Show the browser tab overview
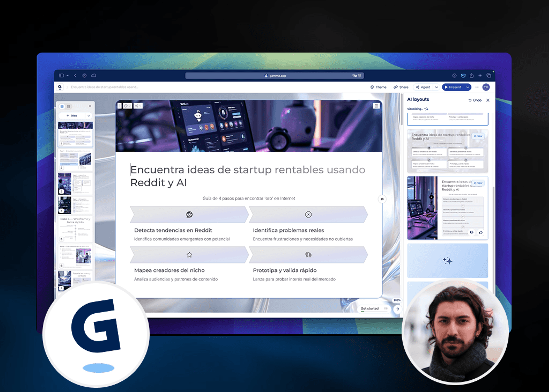 tap(489, 76)
